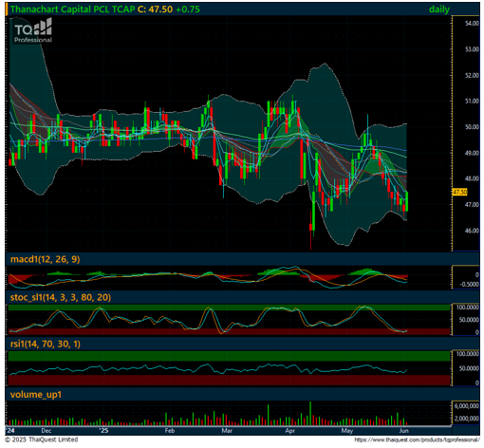Click the 50.00 price axis label
The height and width of the screenshot is (448, 484).
pyautogui.click(x=472, y=127)
